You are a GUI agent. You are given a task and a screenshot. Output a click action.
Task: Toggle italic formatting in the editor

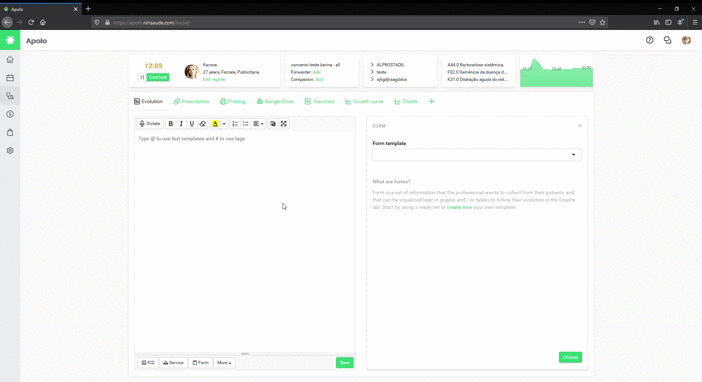click(x=181, y=124)
